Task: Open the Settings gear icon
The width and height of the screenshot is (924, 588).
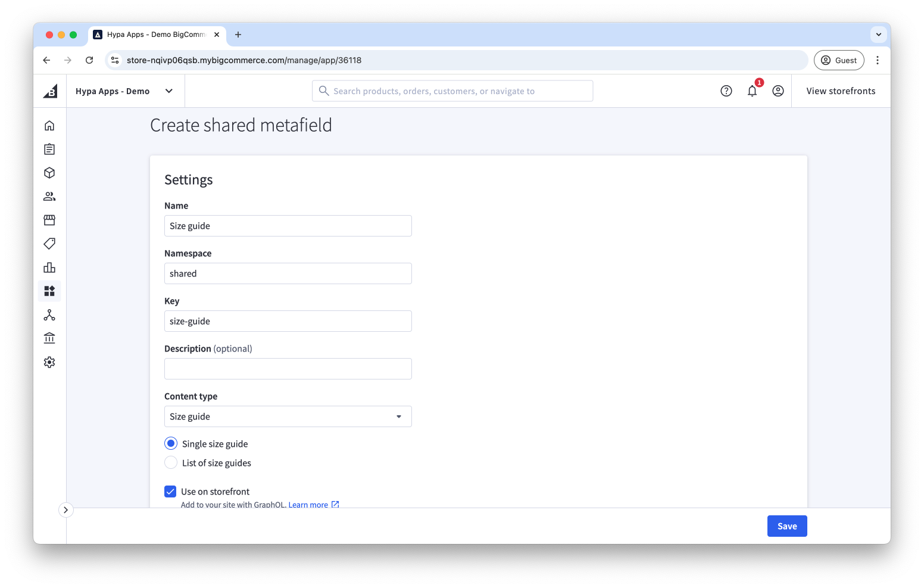Action: point(49,362)
